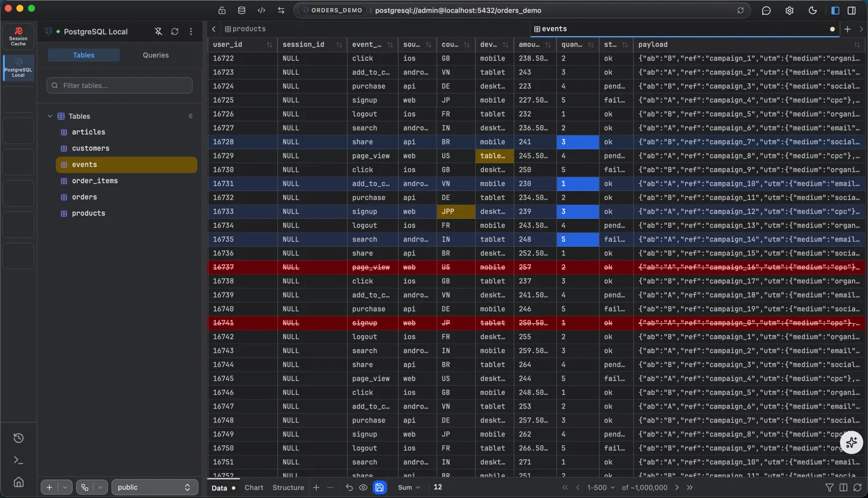Click the swap arrows icon in the toolbar
The width and height of the screenshot is (868, 498).
[x=281, y=10]
